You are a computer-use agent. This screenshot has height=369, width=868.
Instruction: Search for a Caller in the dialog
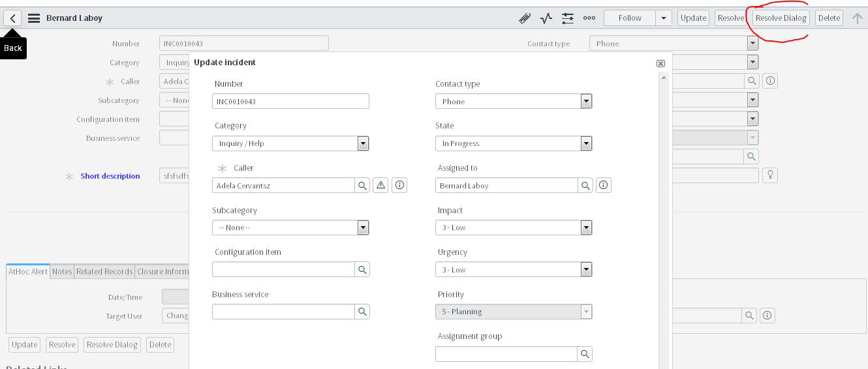coord(362,186)
